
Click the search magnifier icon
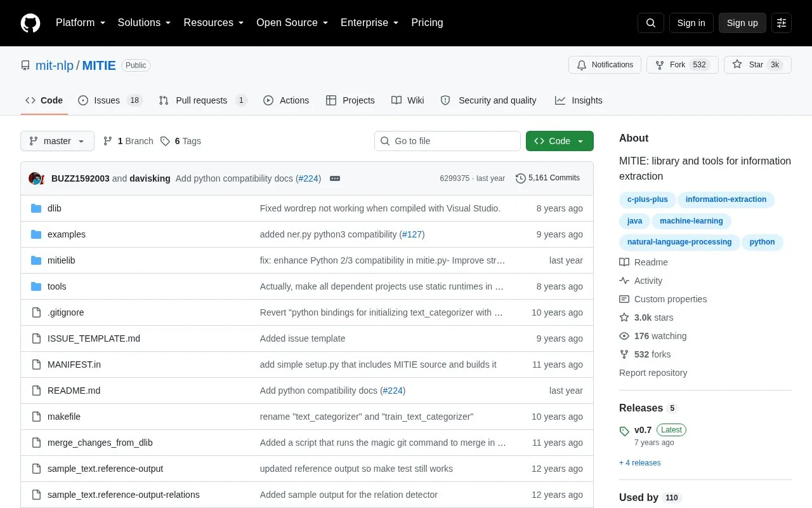click(651, 23)
